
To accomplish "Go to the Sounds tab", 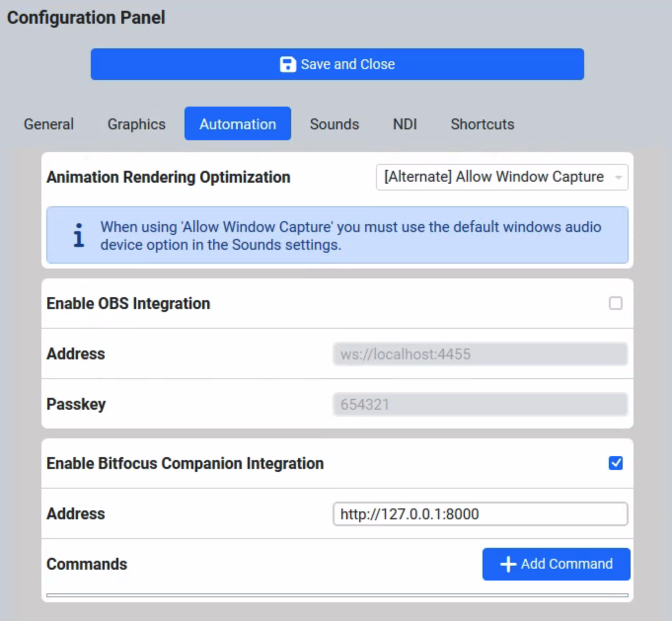I will coord(335,124).
